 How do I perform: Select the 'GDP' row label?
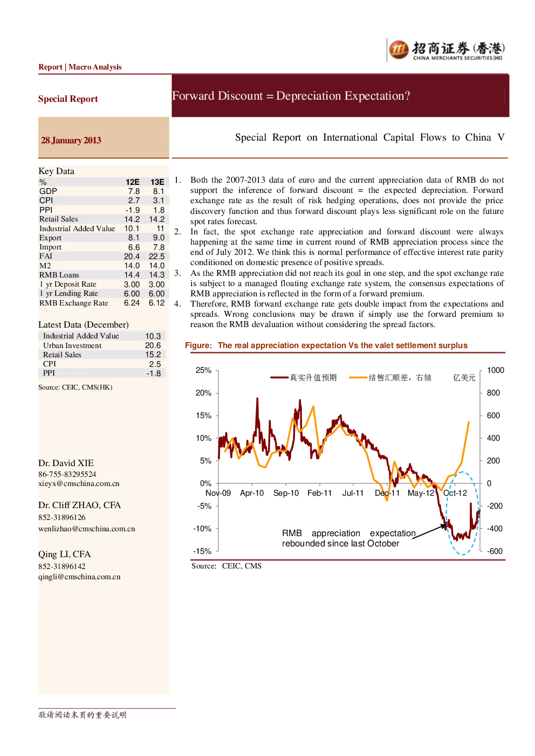pyautogui.click(x=48, y=191)
